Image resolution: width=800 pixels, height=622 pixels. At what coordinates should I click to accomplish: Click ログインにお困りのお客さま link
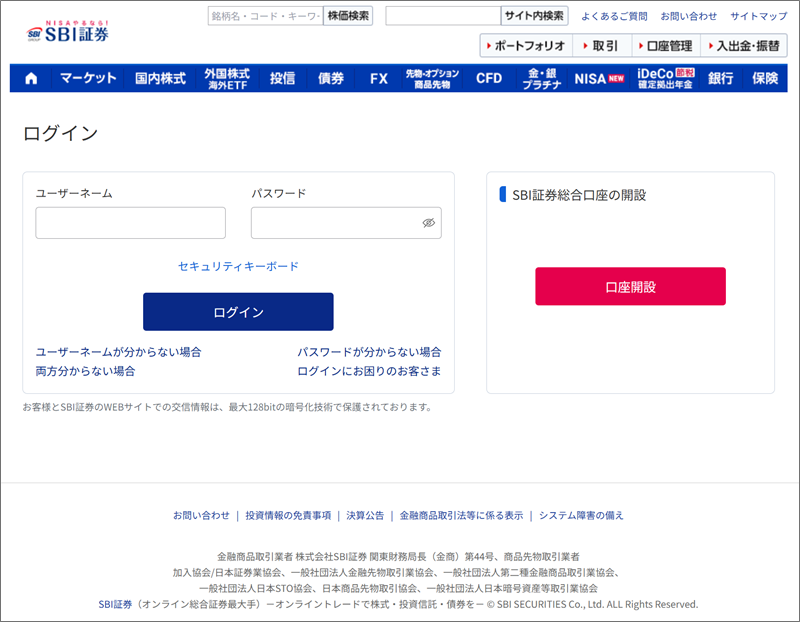[x=369, y=371]
